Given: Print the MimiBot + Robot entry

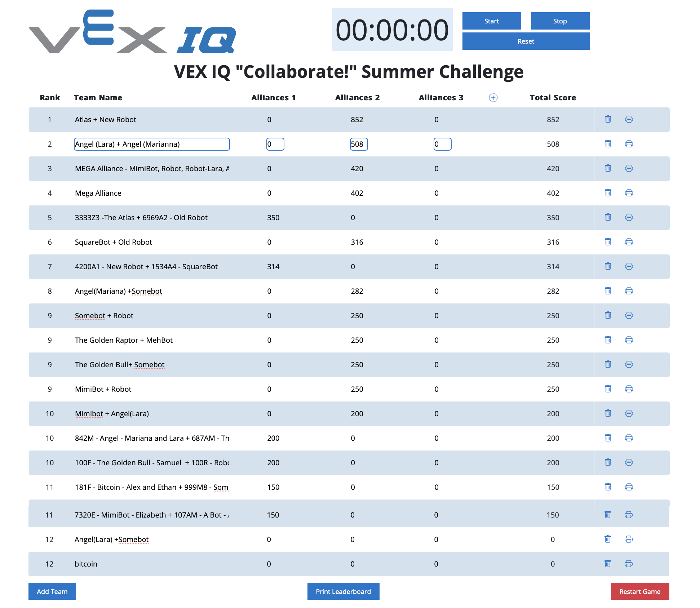Looking at the screenshot, I should (x=629, y=389).
